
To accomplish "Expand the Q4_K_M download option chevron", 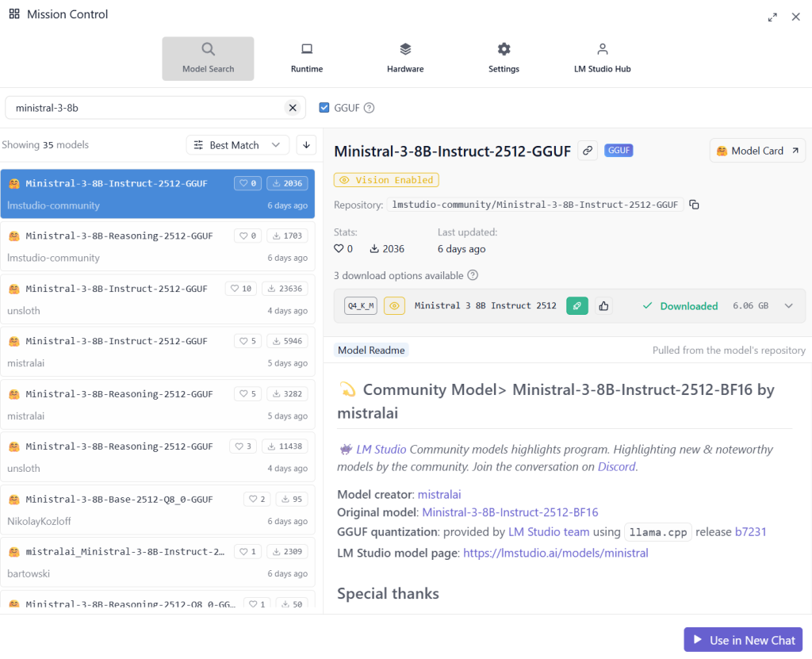I will [788, 306].
